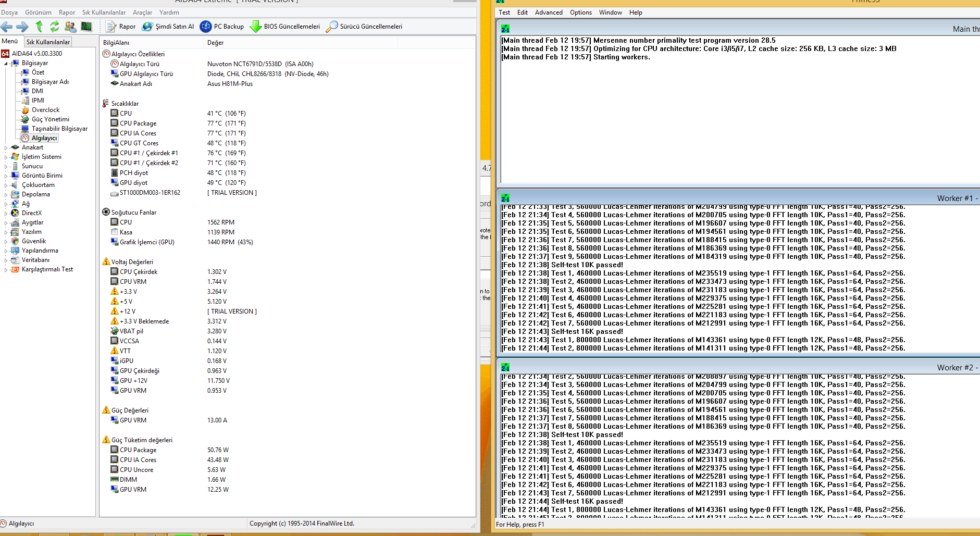Open Sık Kullanılanlar menu

click(104, 13)
